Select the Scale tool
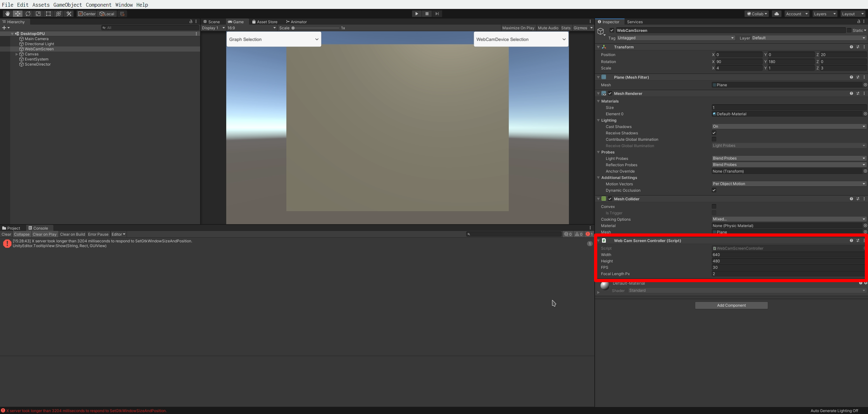 [38, 13]
